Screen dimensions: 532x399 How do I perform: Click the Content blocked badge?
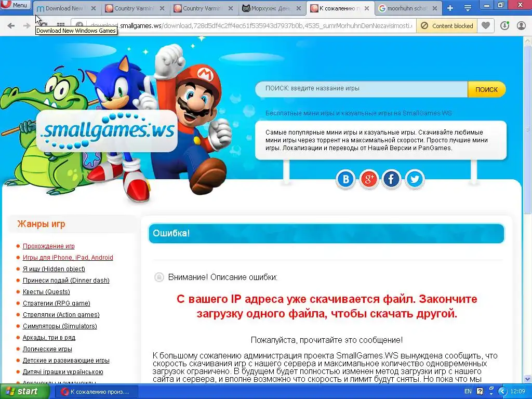click(447, 26)
